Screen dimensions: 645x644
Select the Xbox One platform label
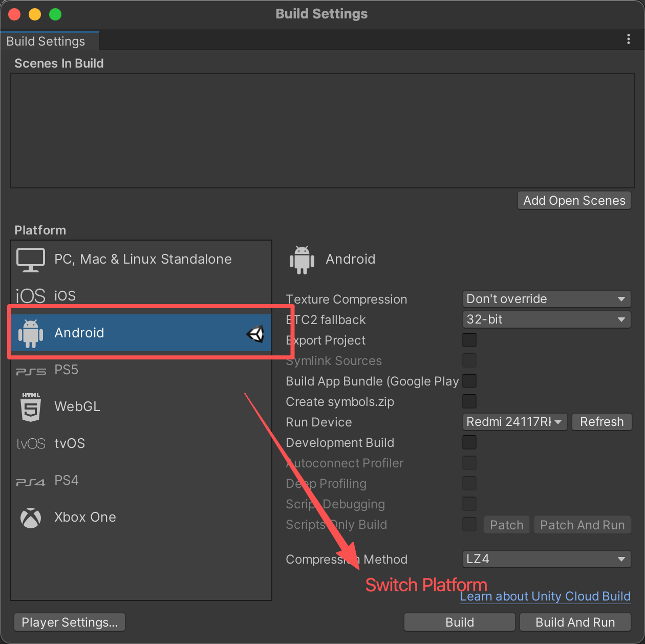click(85, 517)
